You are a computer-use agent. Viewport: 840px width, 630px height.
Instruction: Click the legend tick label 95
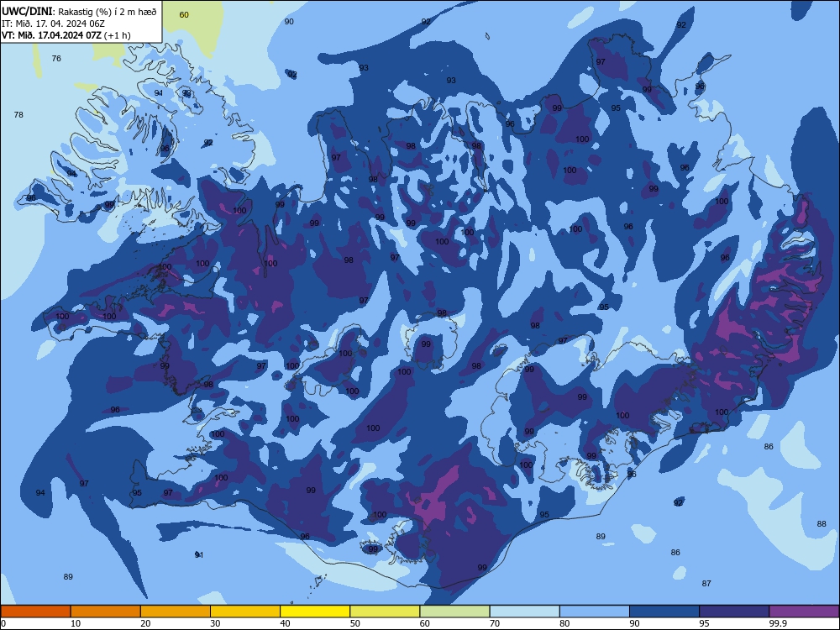click(x=705, y=623)
